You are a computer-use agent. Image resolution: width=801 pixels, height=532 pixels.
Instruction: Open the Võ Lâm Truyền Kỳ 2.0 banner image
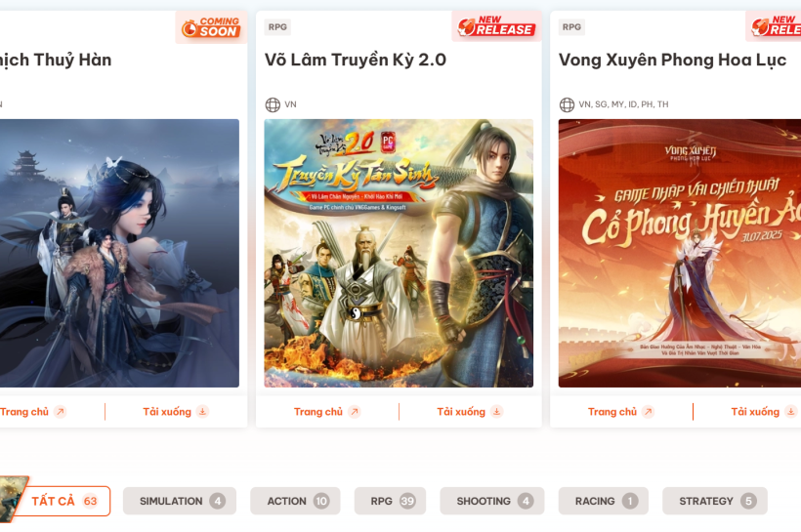point(399,253)
